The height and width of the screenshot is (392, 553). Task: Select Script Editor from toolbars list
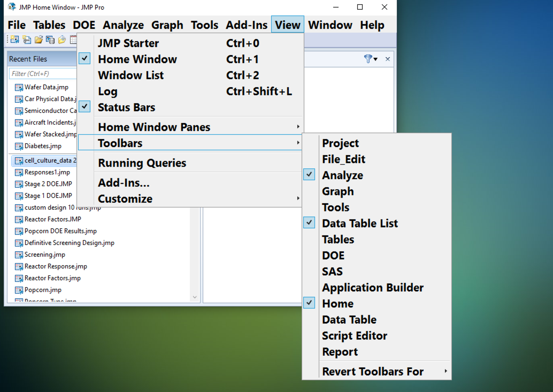click(354, 336)
